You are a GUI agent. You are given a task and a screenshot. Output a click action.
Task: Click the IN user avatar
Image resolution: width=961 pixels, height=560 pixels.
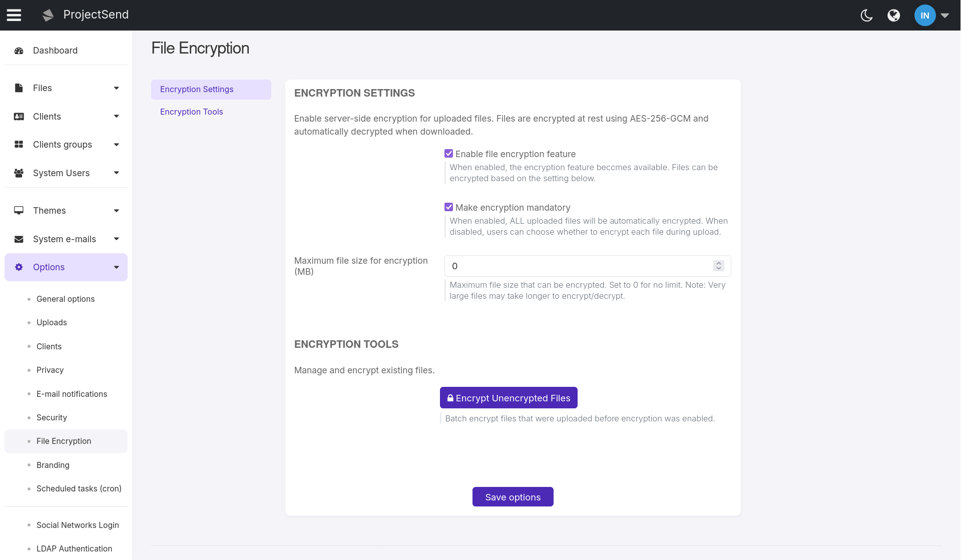[924, 15]
